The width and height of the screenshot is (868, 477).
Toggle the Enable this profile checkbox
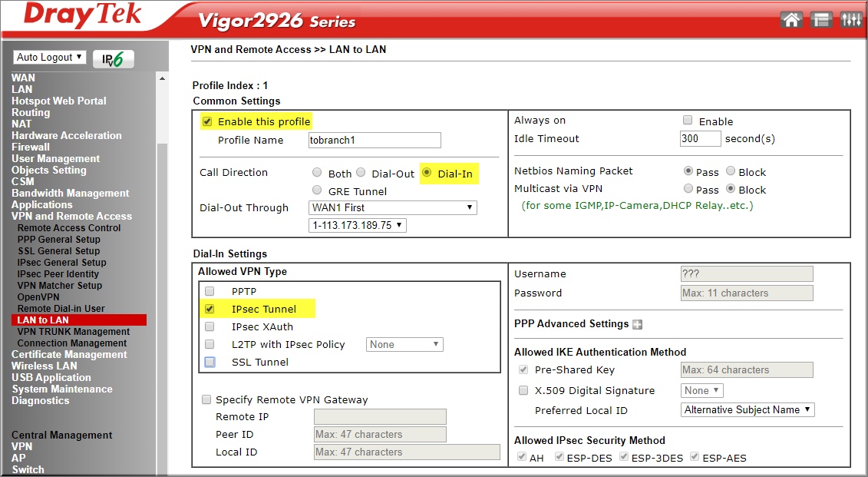(x=207, y=122)
